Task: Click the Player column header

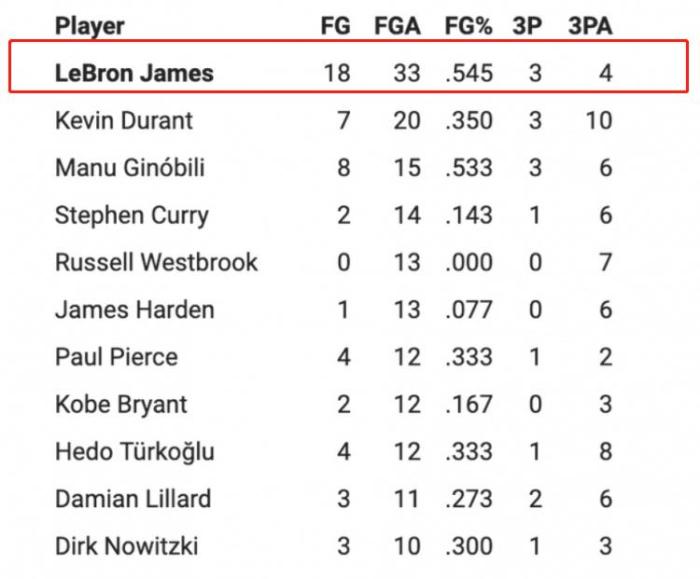Action: [89, 26]
